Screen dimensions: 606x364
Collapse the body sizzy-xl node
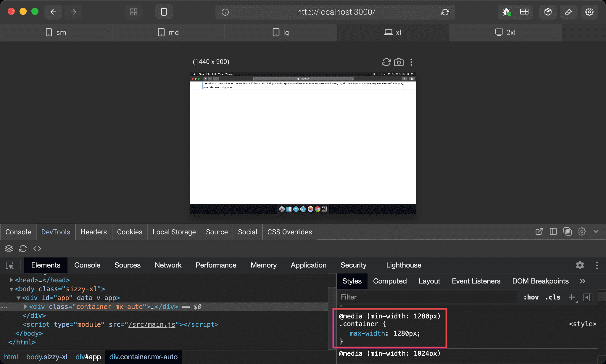[x=11, y=289]
